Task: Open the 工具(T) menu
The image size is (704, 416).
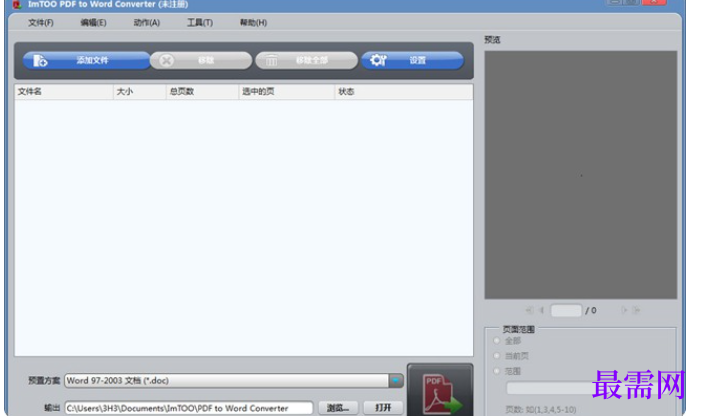Action: [200, 22]
